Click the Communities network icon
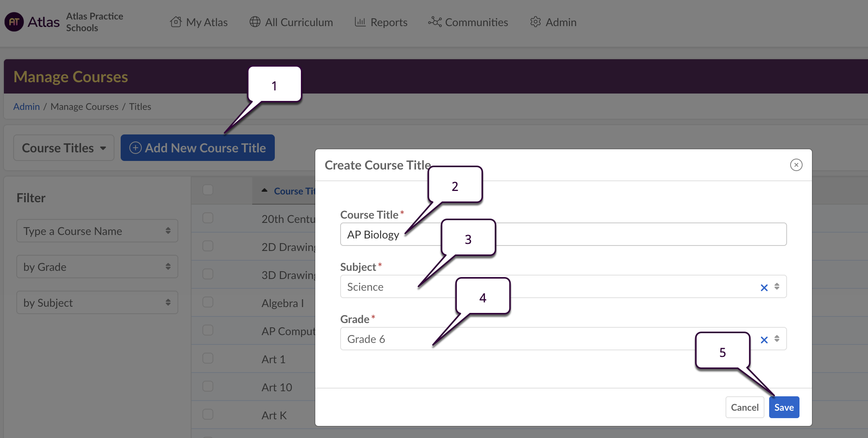 click(x=435, y=22)
